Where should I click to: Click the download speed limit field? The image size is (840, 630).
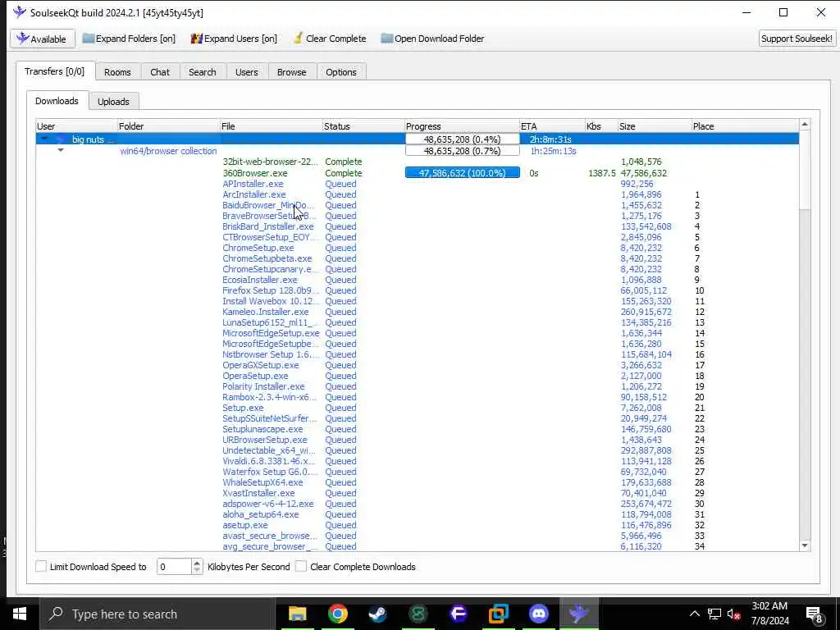[174, 566]
